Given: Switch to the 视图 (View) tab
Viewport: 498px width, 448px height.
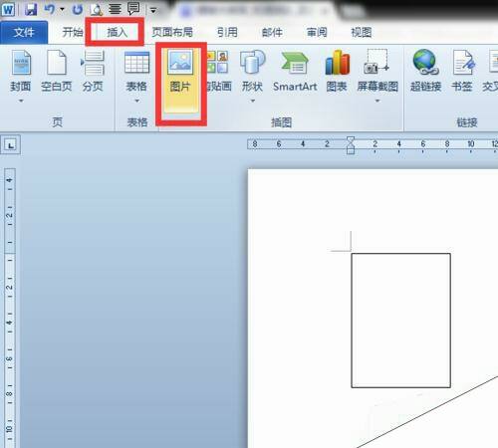Looking at the screenshot, I should click(362, 32).
